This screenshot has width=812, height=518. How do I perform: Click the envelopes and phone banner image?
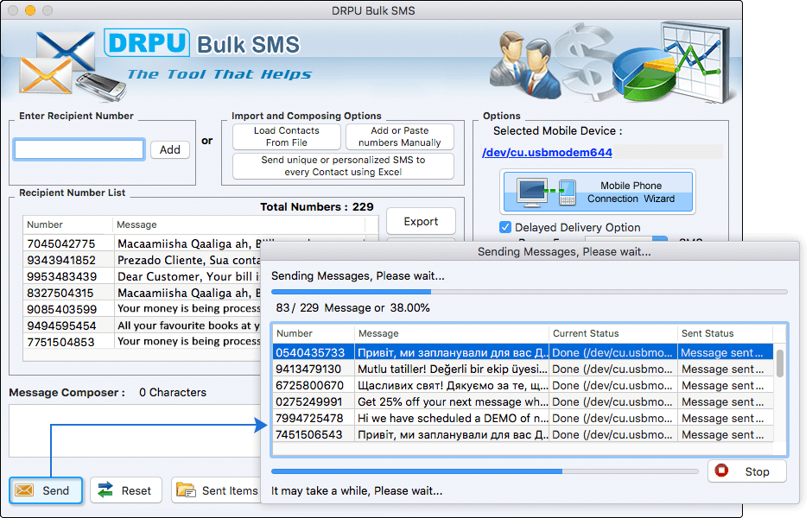pyautogui.click(x=71, y=66)
